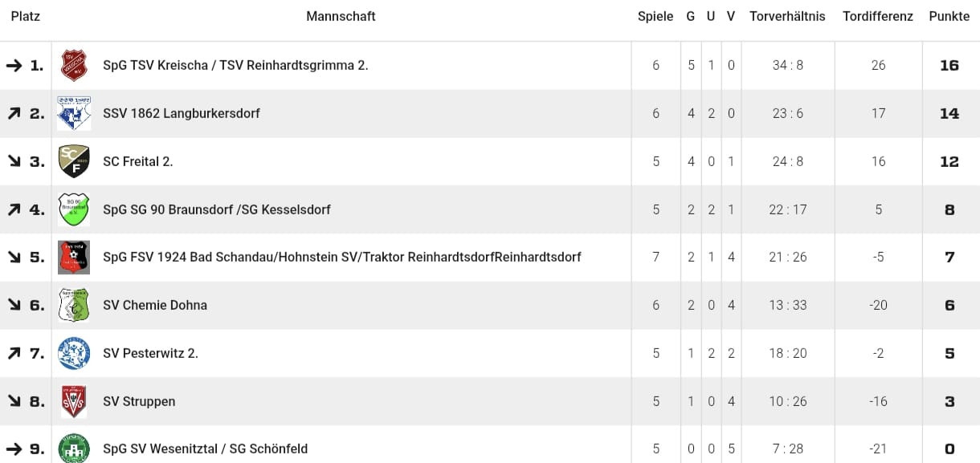Screen dimensions: 980x463
Task: Click the Mannschaft column header
Action: click(x=341, y=16)
